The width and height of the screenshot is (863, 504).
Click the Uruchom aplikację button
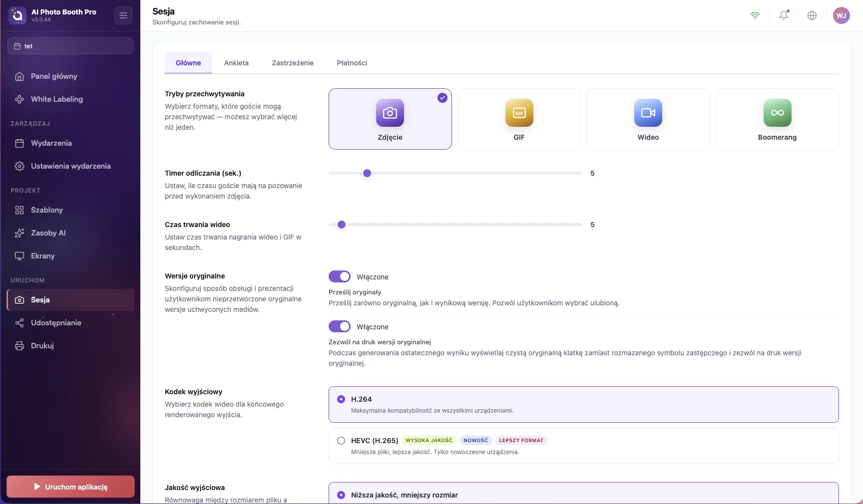(x=70, y=487)
